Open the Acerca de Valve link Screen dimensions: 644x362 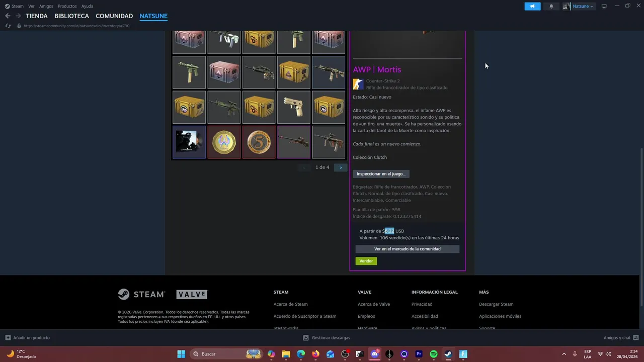click(374, 304)
